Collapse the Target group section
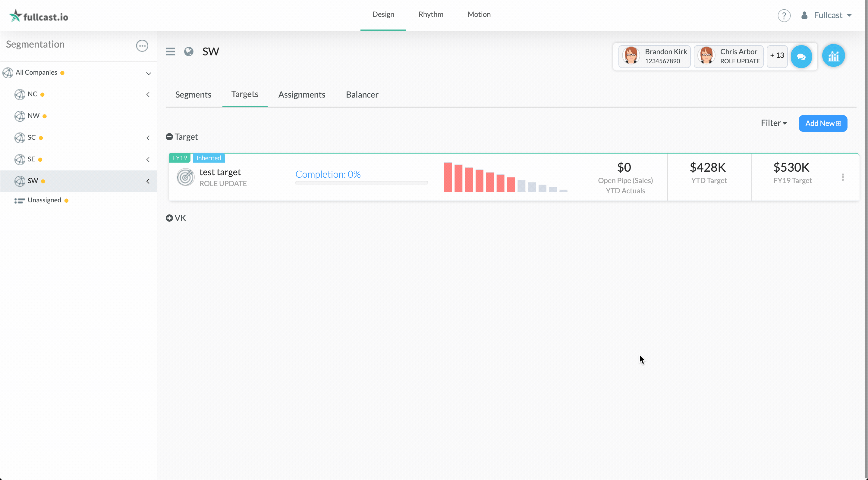 tap(169, 137)
